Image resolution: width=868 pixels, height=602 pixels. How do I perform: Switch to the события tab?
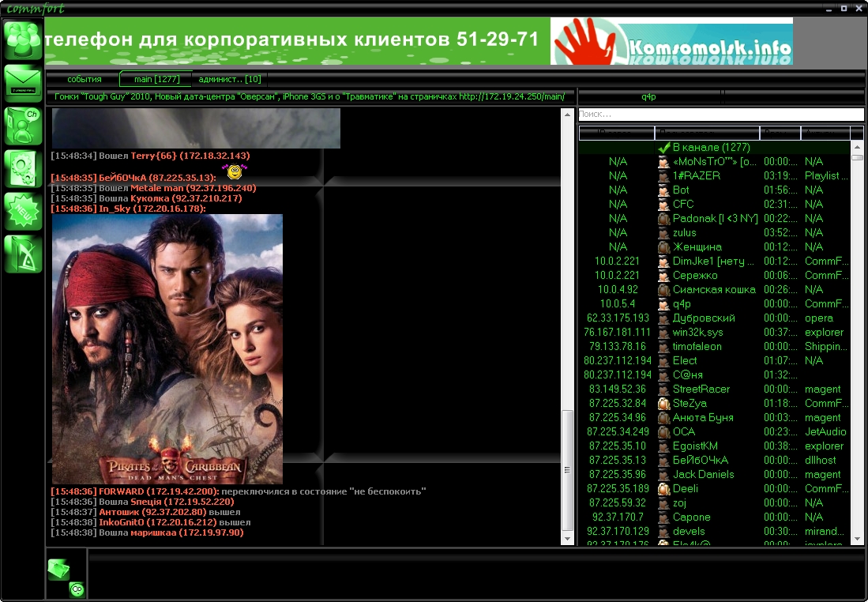84,79
